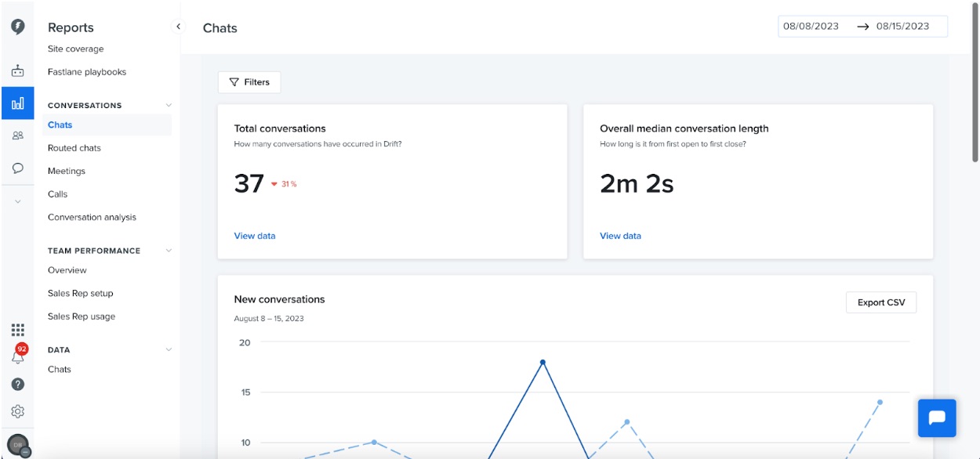
Task: Click View data under Total conversations
Action: coord(255,236)
